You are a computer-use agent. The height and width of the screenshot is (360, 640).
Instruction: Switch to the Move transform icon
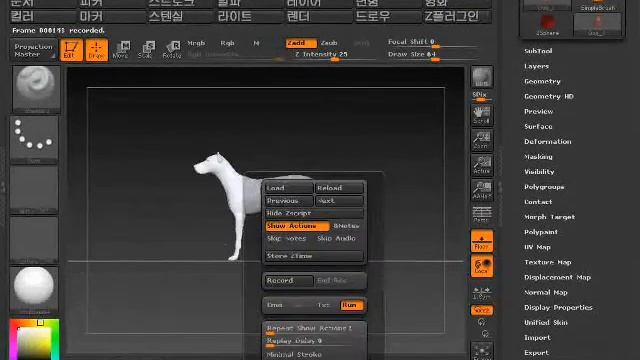pos(121,50)
